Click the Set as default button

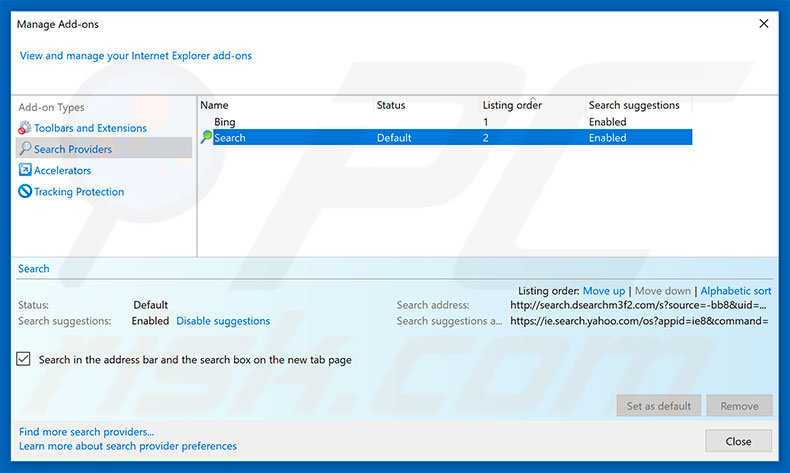pyautogui.click(x=659, y=406)
